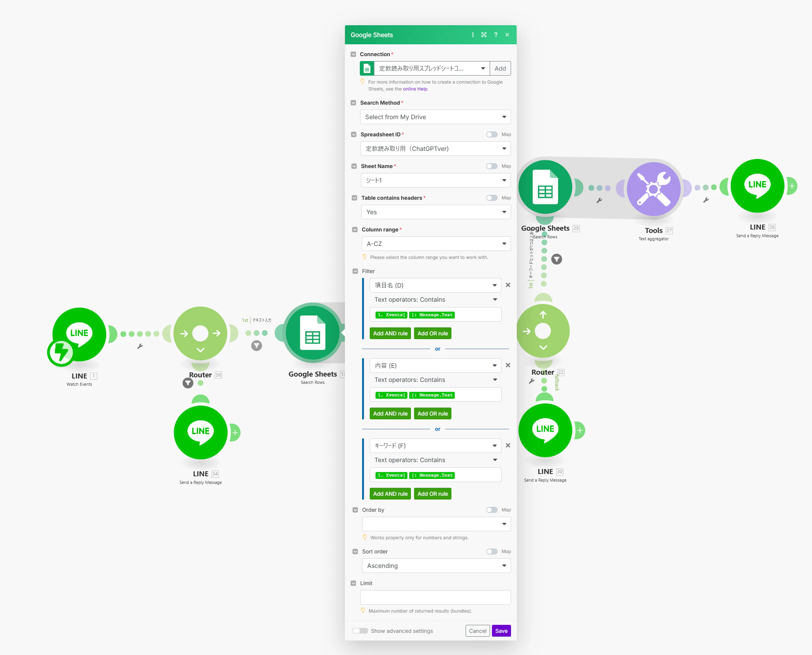
Task: Open Tools Text aggregator module 27
Action: coord(653,189)
